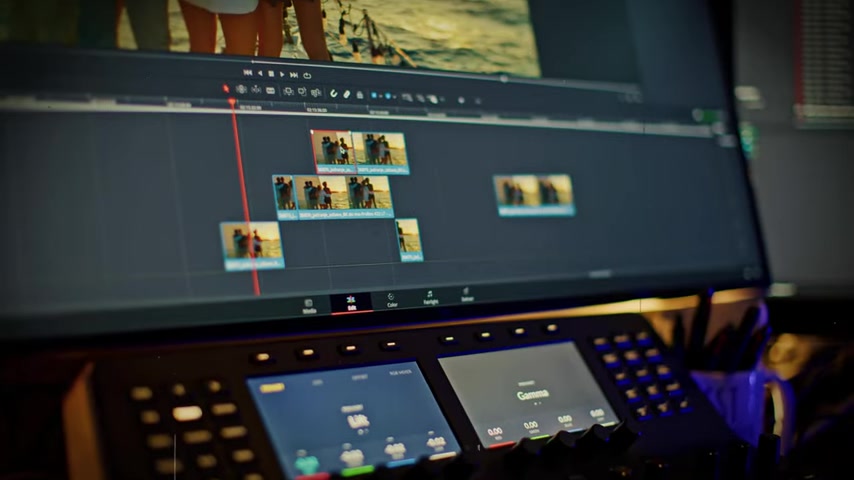Switch to the Fairlight page tab
The width and height of the screenshot is (854, 480).
tap(430, 298)
